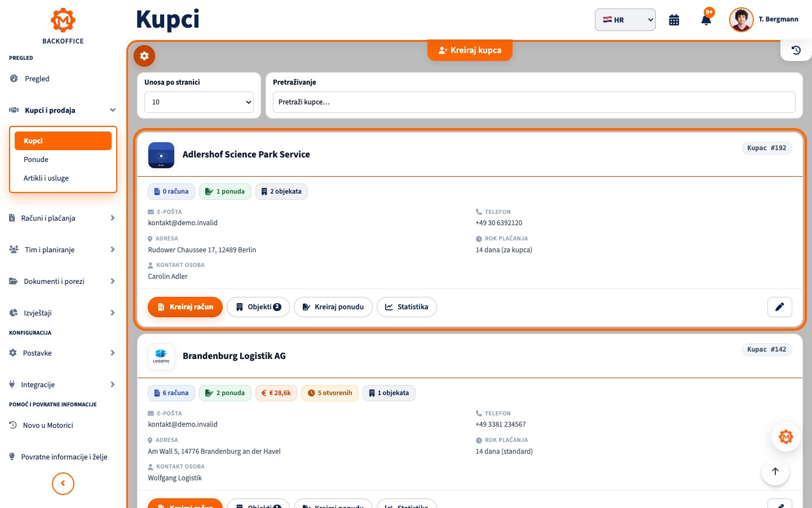
Task: Open Statistika for Adlershof
Action: click(407, 307)
